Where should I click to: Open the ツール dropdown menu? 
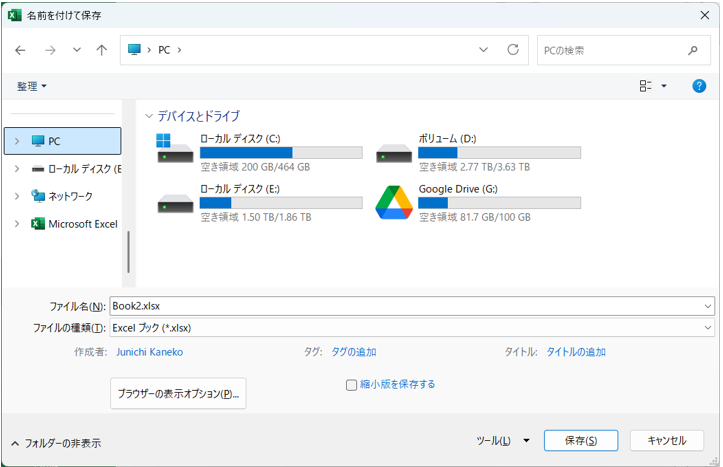503,441
